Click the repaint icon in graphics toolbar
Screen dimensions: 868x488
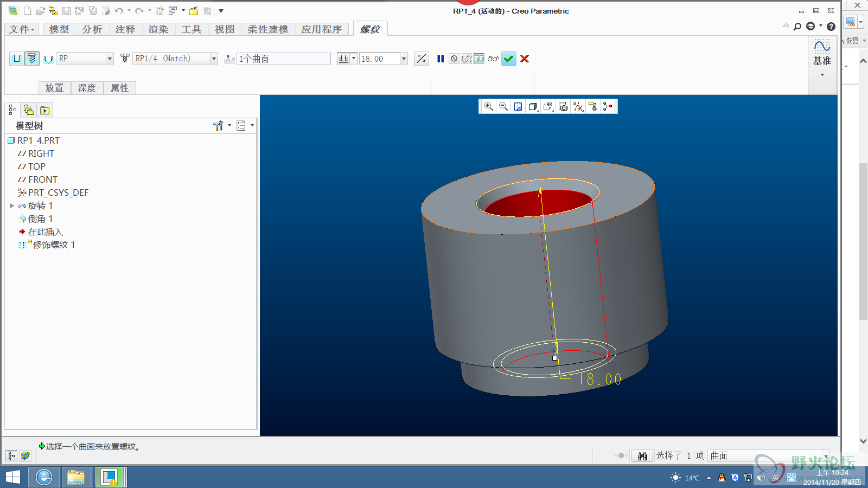pyautogui.click(x=518, y=106)
